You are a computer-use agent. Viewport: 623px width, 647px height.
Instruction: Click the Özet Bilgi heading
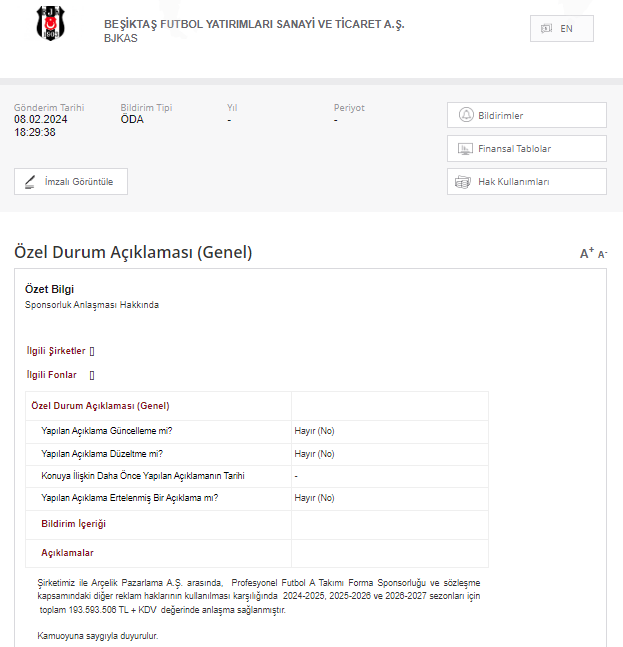tap(49, 289)
